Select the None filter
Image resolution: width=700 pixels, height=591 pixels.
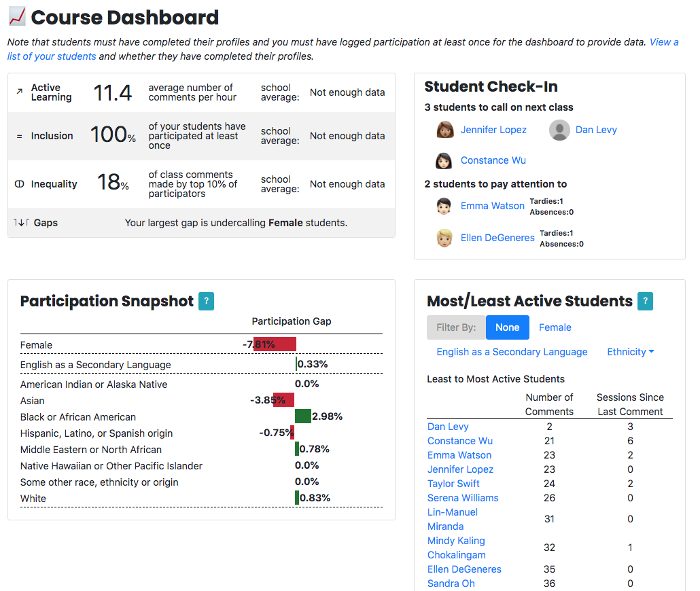coord(507,327)
